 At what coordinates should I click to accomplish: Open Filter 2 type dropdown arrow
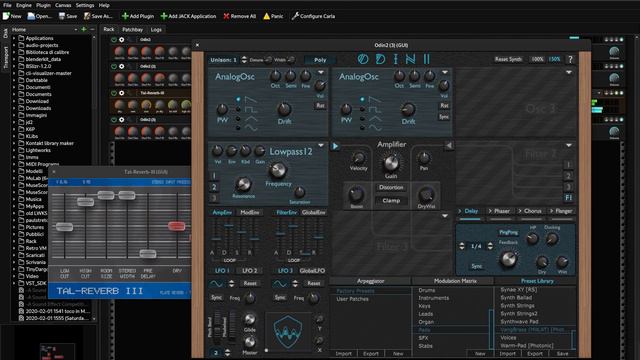pos(569,145)
